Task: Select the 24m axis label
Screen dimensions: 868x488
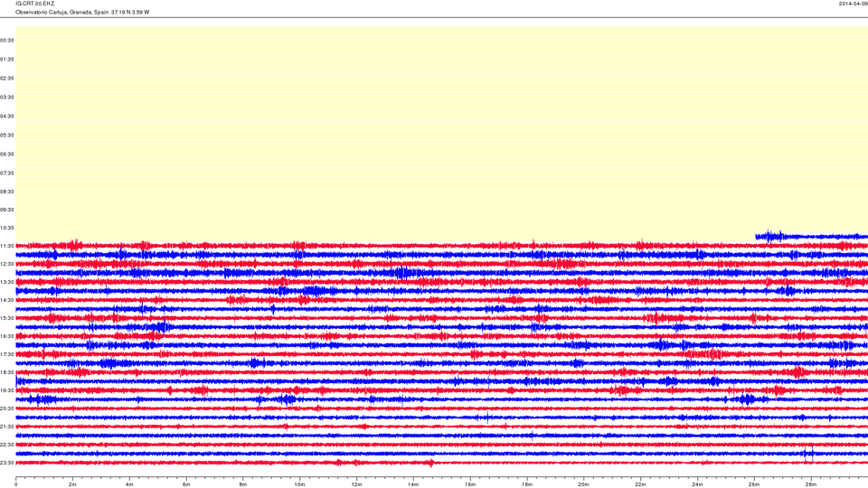Action: (x=697, y=484)
